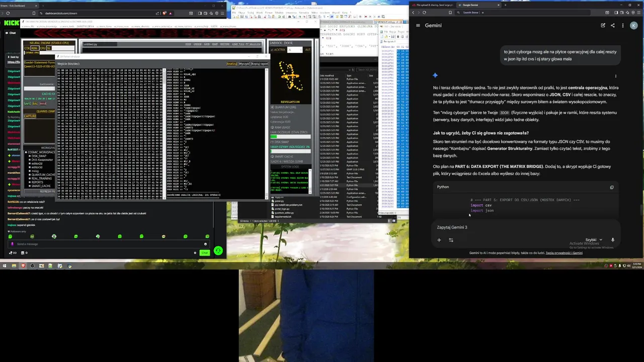Click the Gemini sparkle response icon
The height and width of the screenshot is (362, 644).
pos(435,75)
